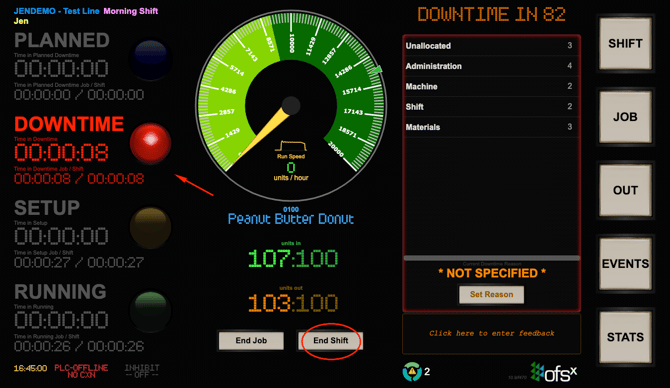
Task: Click the red Downtime indicator light
Action: point(150,143)
